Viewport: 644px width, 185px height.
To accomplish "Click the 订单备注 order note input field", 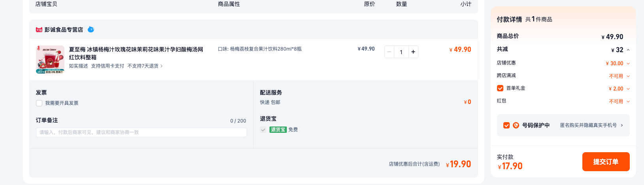I will click(x=141, y=132).
